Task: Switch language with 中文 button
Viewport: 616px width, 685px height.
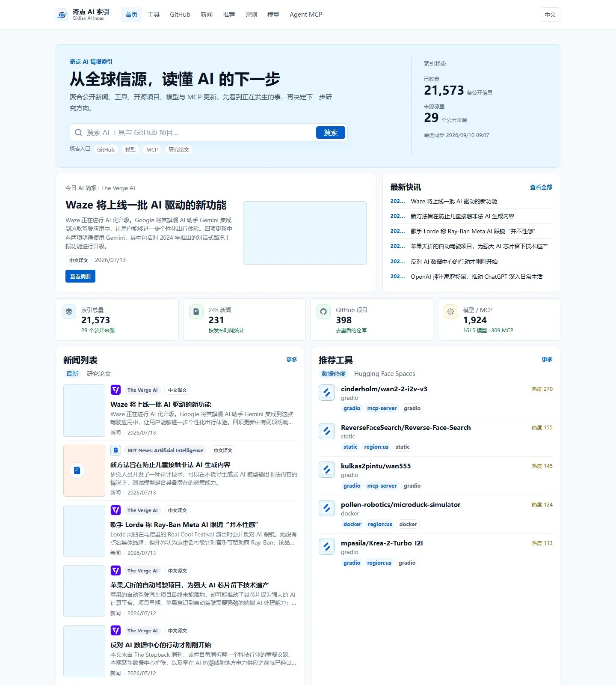Action: tap(550, 15)
